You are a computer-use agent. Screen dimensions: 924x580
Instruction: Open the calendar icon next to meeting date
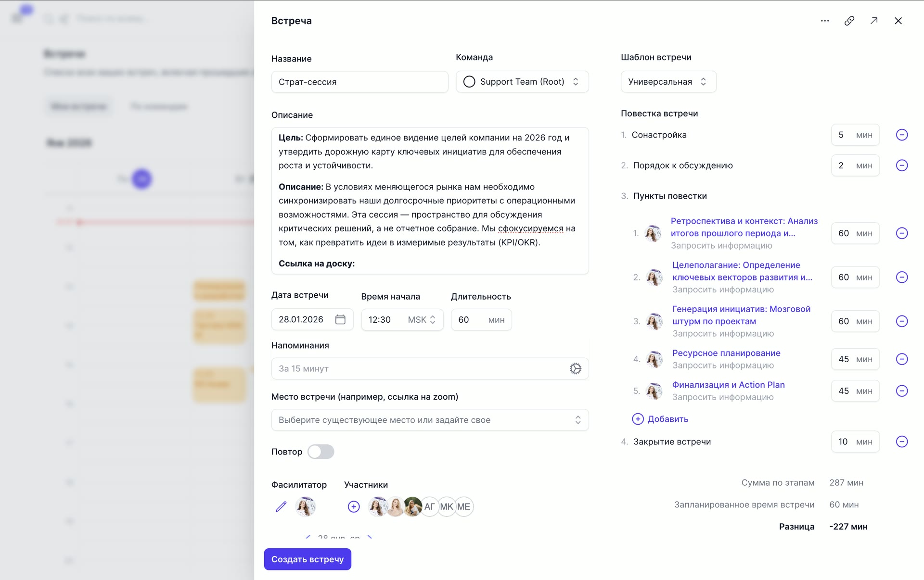(340, 319)
